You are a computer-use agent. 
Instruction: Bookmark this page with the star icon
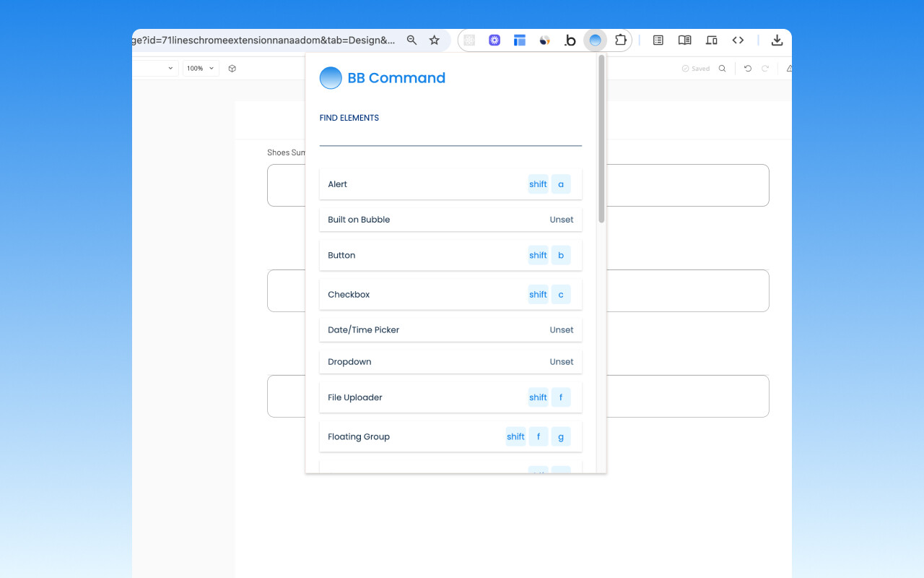(435, 40)
